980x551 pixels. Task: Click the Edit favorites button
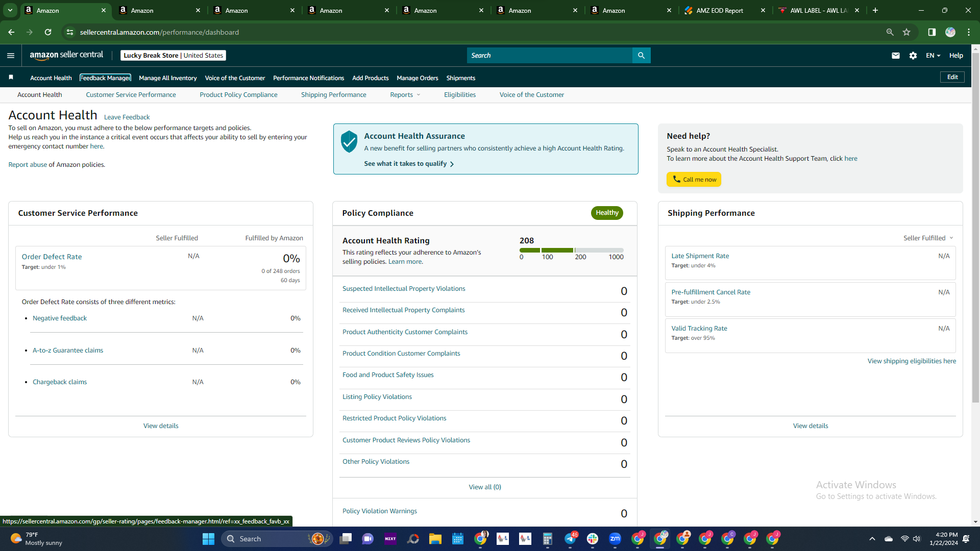[952, 77]
